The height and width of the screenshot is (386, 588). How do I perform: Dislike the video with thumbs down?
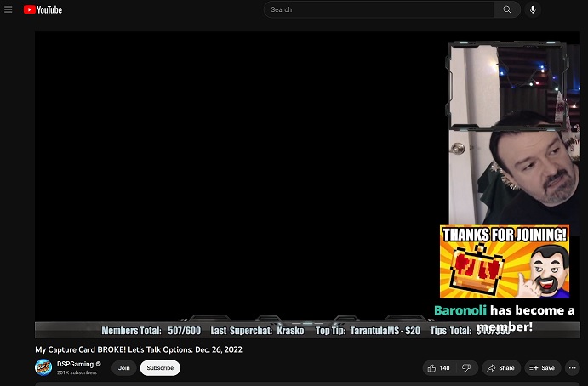pyautogui.click(x=466, y=368)
